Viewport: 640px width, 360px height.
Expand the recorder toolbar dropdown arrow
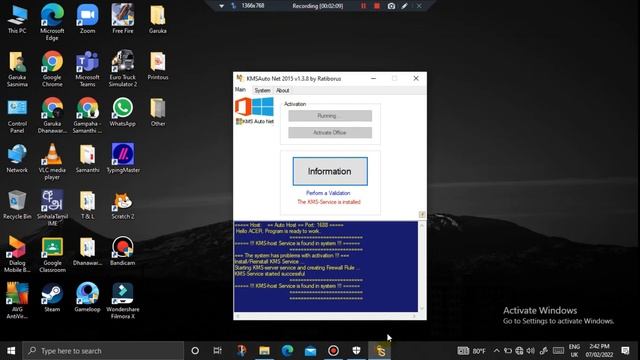click(221, 6)
